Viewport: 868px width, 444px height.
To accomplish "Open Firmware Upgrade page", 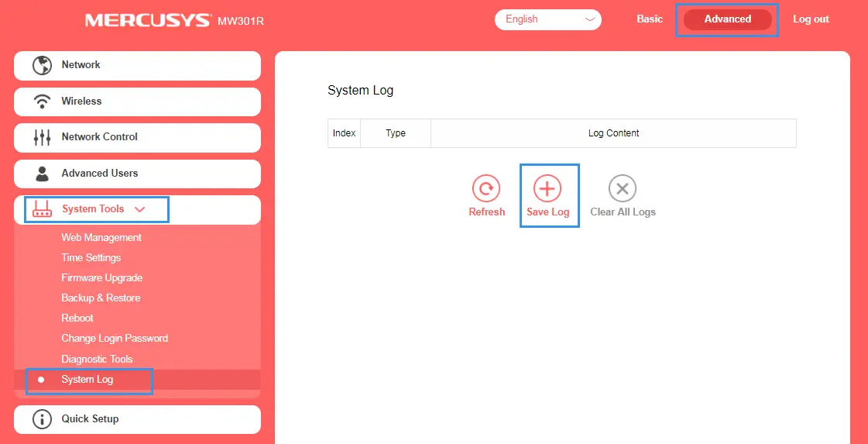I will 102,277.
